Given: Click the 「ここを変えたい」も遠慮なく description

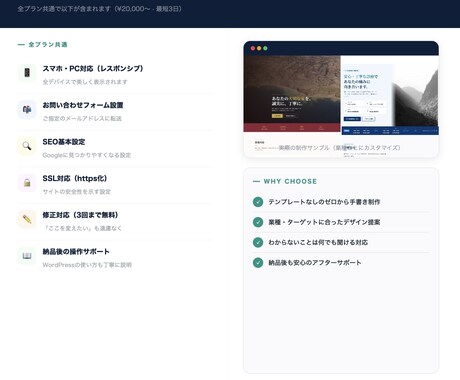Looking at the screenshot, I should point(82,228).
